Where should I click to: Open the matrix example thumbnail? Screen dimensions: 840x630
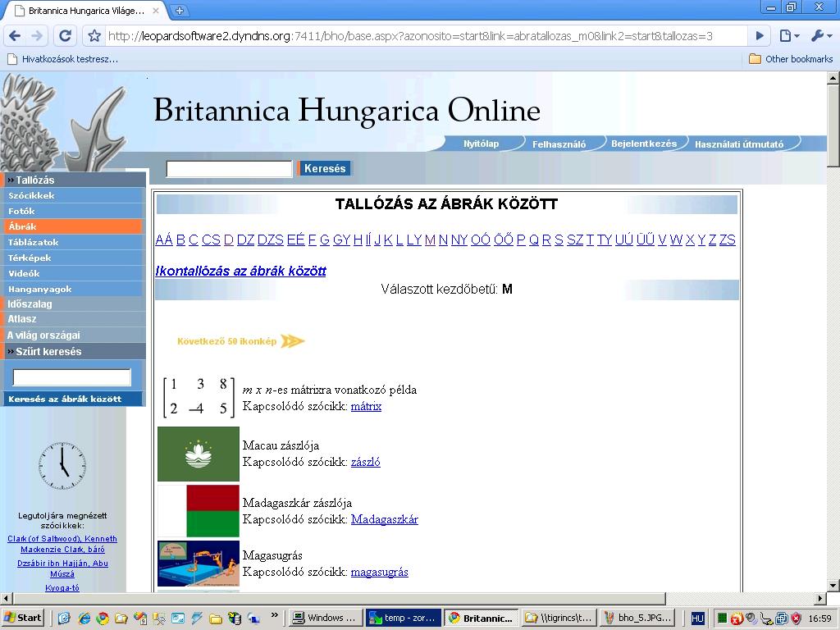[199, 397]
